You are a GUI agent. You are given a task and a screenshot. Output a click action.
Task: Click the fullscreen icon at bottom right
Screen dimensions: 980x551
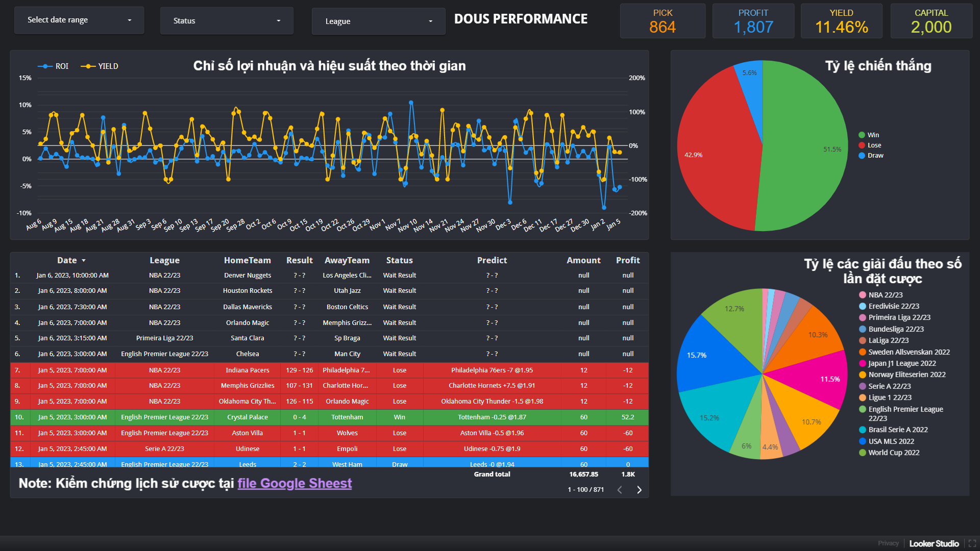click(972, 543)
